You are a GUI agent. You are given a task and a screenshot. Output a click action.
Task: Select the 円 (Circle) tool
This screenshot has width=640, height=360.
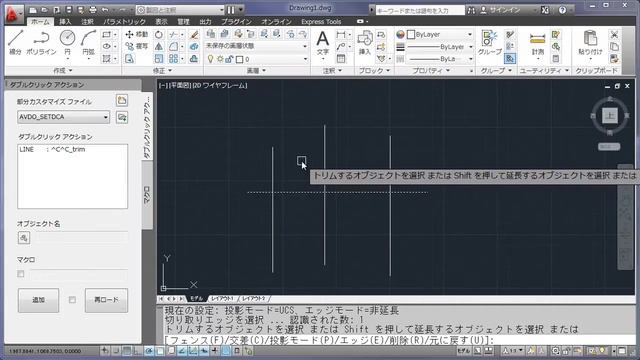click(67, 42)
